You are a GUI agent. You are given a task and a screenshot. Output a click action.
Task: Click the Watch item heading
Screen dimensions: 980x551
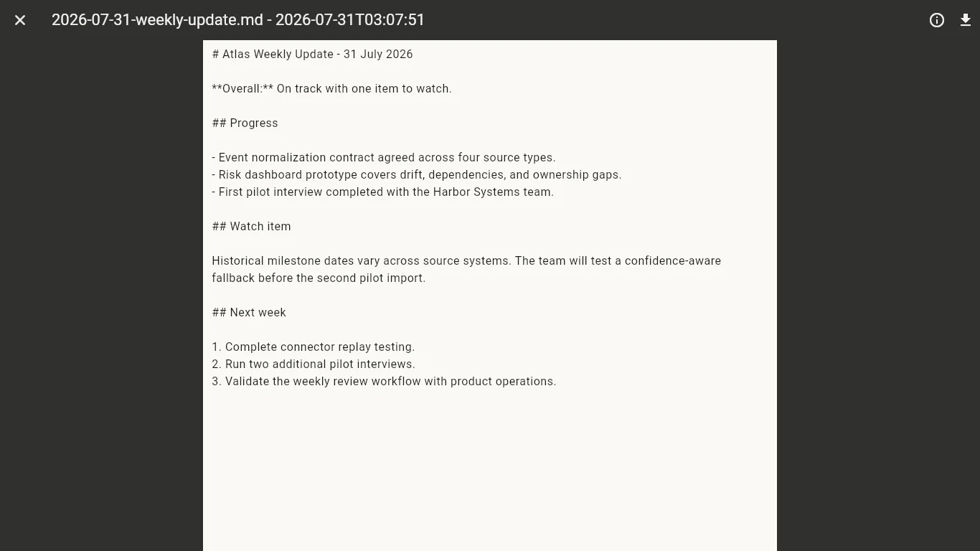tap(252, 227)
